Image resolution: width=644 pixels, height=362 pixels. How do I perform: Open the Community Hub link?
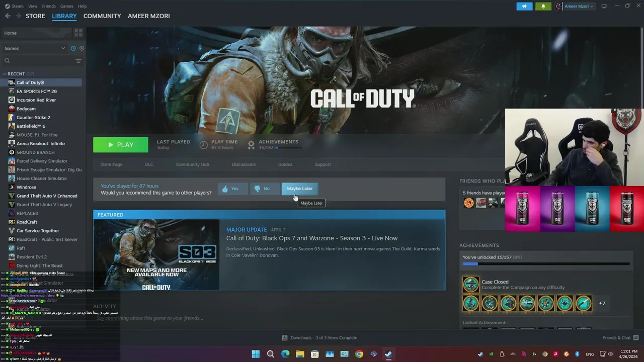pyautogui.click(x=192, y=164)
